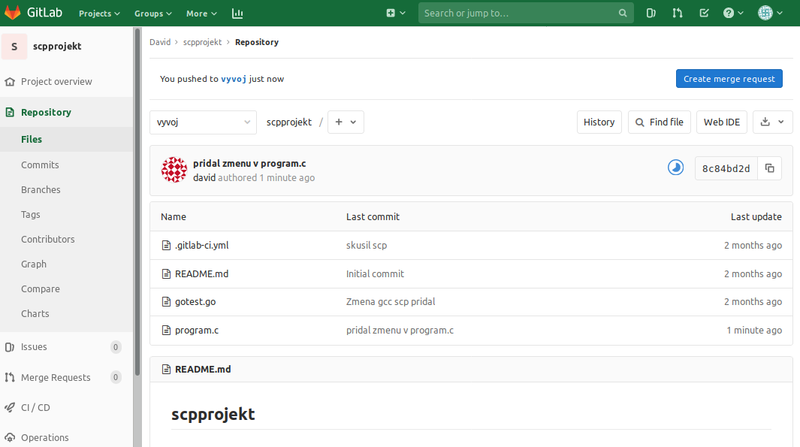Click the new item plus icon in navbar
The image size is (800, 447).
(390, 13)
